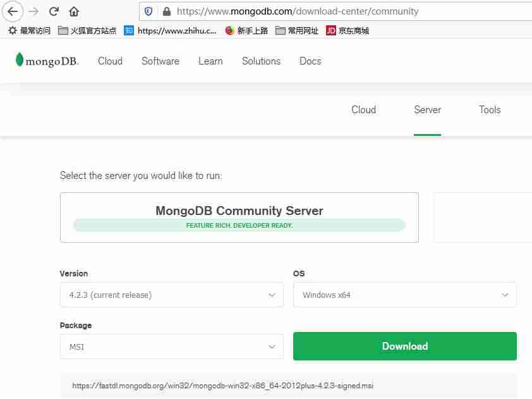Open the Software navigation menu
Screen dimensions: 532x399
pyautogui.click(x=160, y=61)
